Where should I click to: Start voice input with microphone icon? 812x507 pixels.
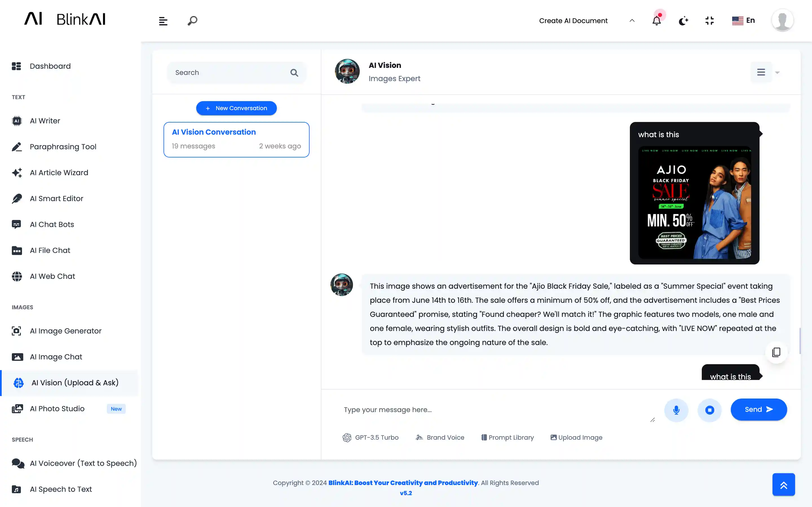(x=676, y=410)
